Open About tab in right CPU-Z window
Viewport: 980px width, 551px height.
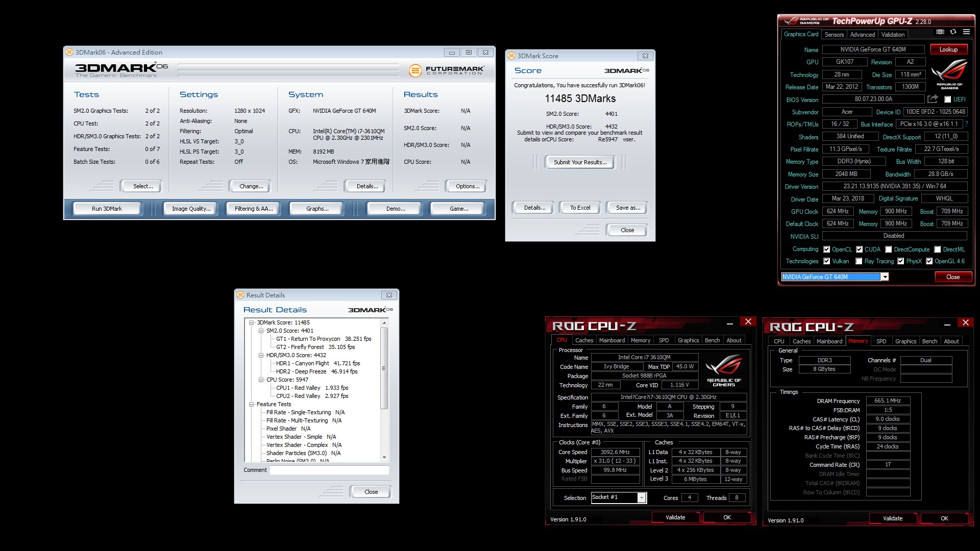[x=951, y=341]
